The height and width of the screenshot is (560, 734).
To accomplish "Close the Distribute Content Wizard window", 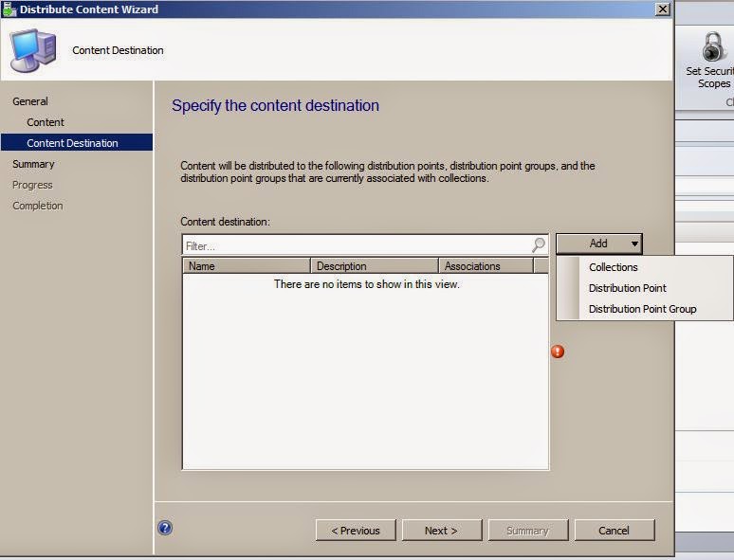I will click(x=663, y=9).
